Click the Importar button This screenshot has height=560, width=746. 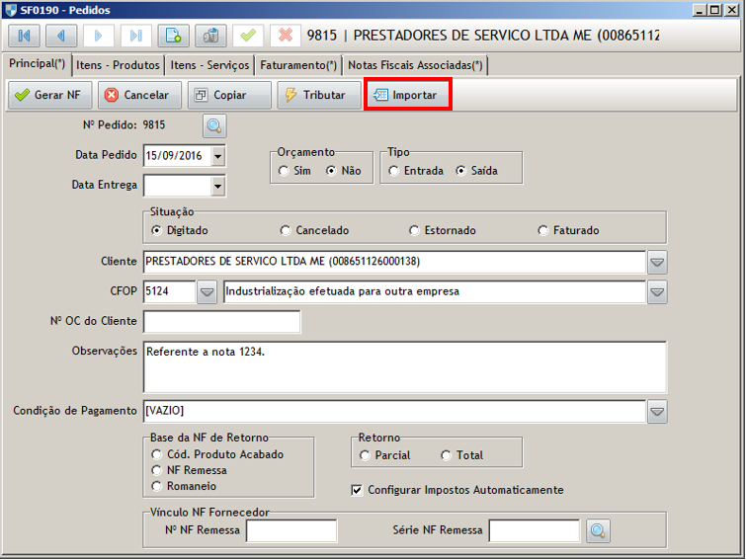[x=408, y=96]
